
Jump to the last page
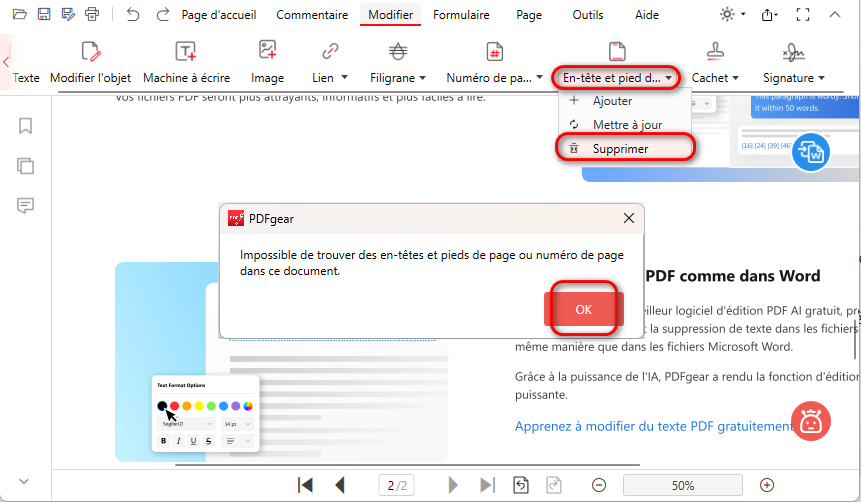coord(487,485)
